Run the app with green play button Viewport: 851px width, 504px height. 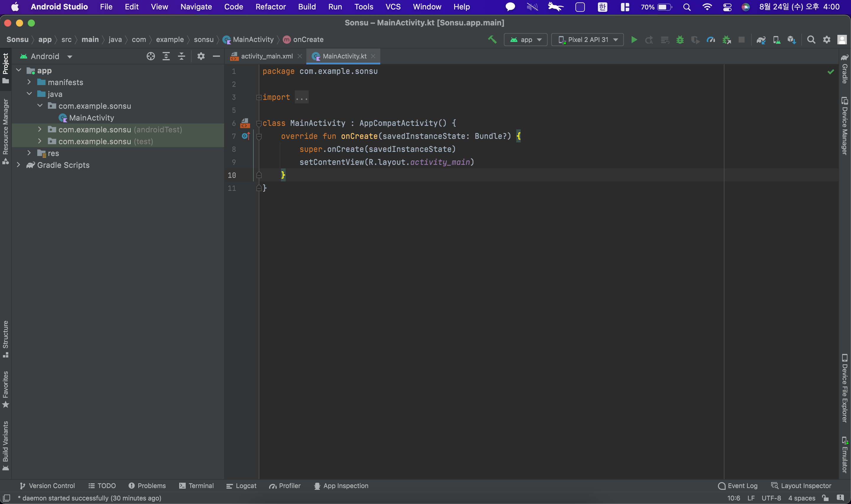pos(634,40)
